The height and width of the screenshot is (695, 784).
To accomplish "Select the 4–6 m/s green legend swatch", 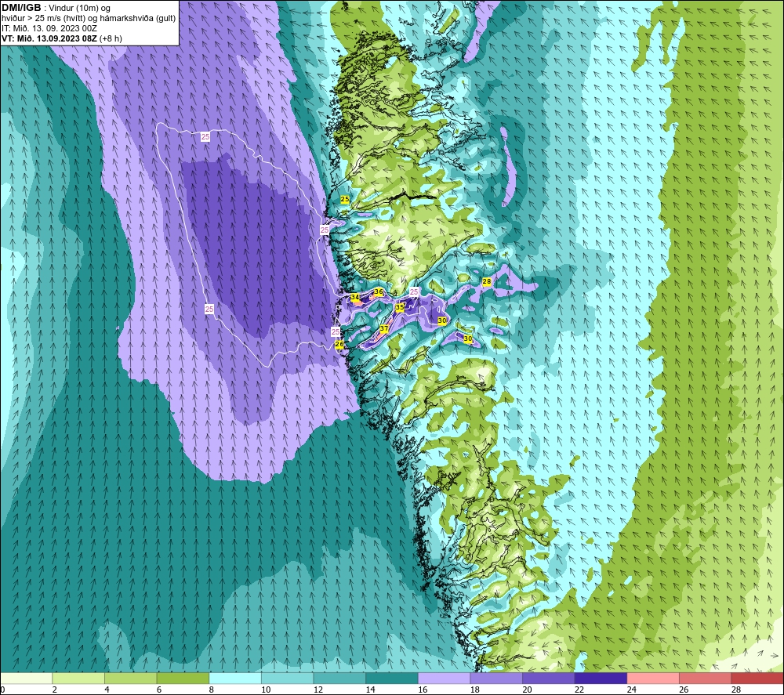I will (x=130, y=678).
